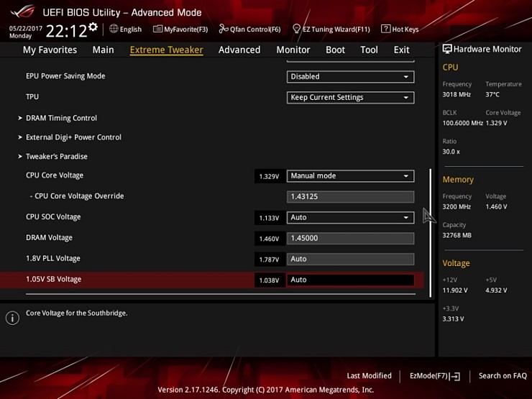
Task: Select the 1.05V SB Voltage row label
Action: tap(54, 279)
